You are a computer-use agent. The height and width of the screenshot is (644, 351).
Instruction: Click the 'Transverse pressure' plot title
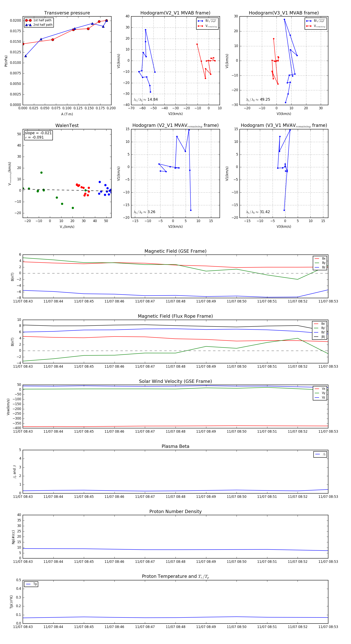click(67, 13)
